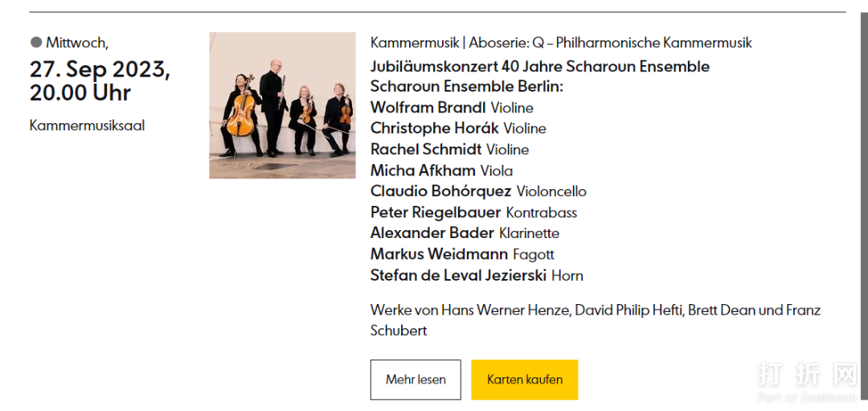The height and width of the screenshot is (411, 868).
Task: Select clarinettist Alexander Bader
Action: click(x=432, y=233)
